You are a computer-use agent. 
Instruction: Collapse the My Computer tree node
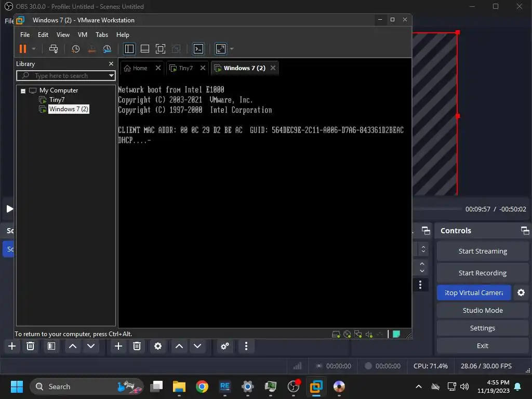point(23,90)
